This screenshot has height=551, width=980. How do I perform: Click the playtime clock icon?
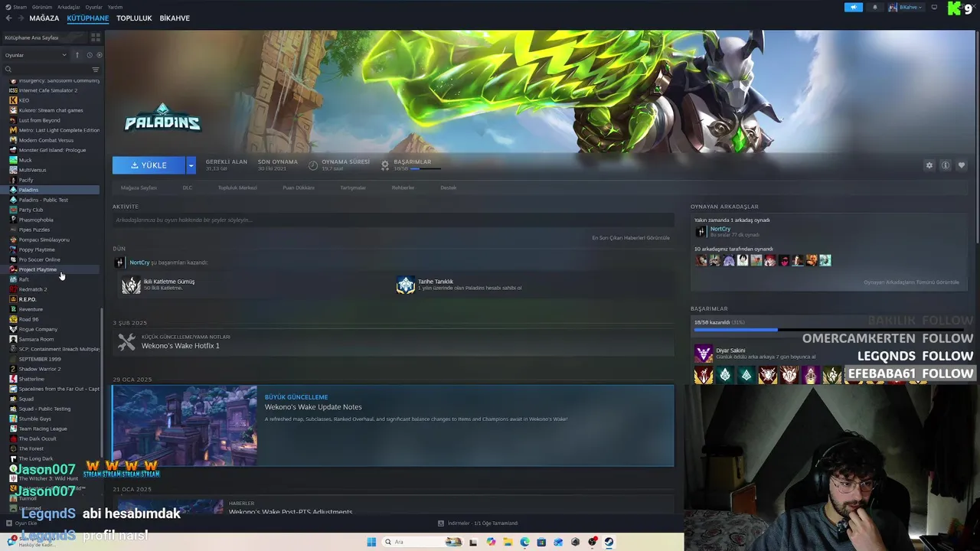(313, 165)
